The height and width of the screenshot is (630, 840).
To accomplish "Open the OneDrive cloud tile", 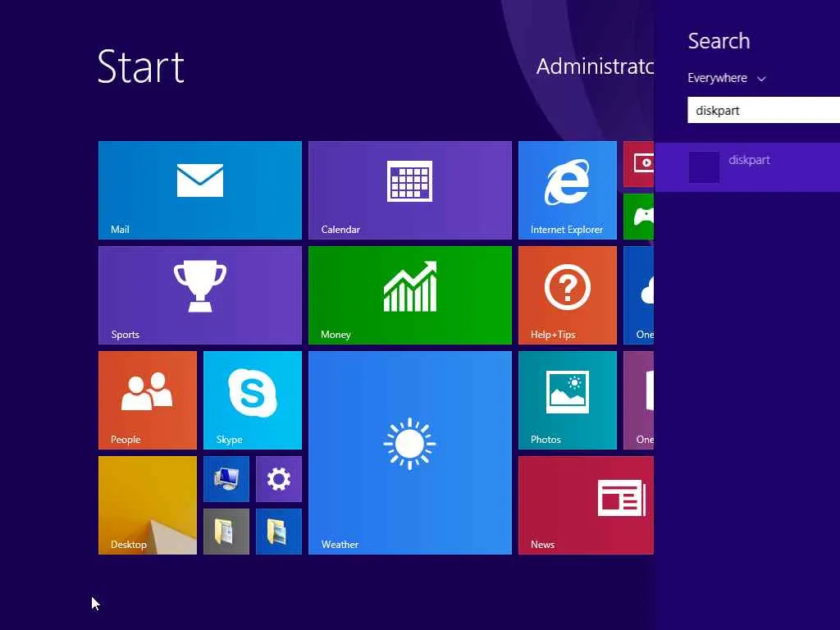I will [x=638, y=295].
